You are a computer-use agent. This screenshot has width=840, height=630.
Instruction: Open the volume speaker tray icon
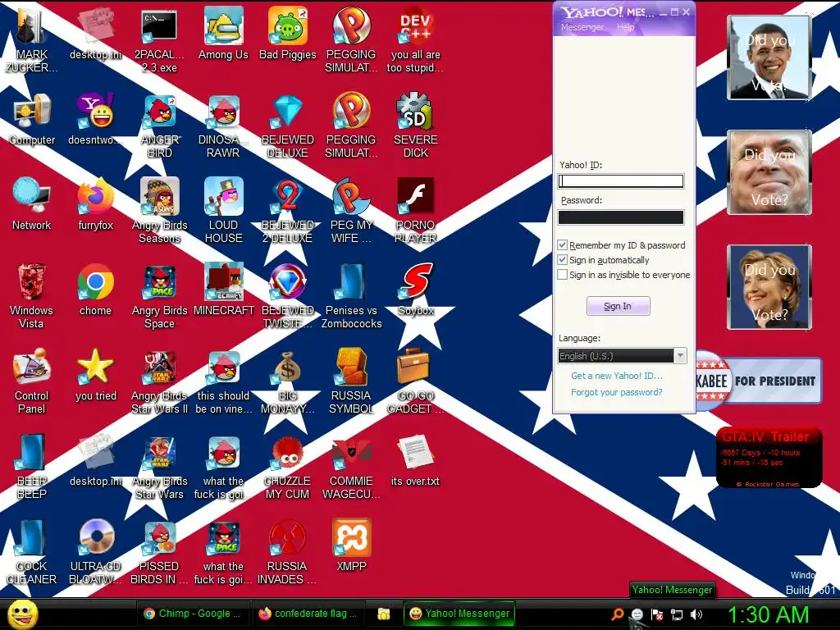point(696,614)
